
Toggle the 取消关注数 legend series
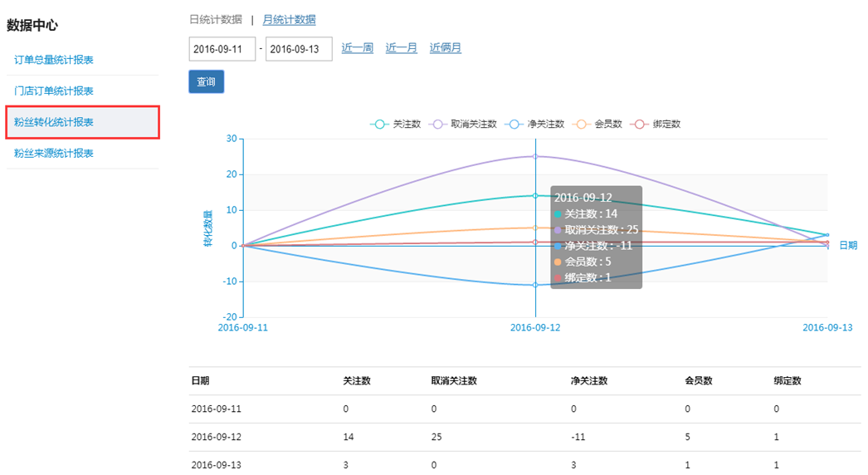463,124
